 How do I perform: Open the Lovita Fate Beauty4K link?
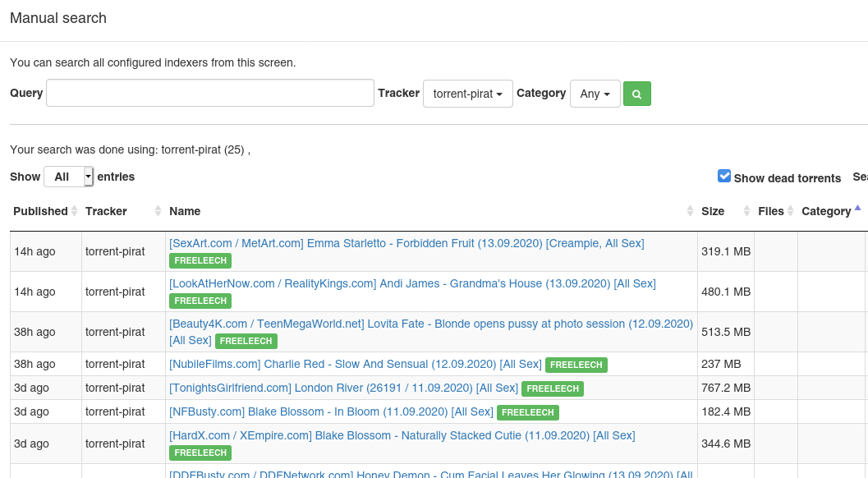pos(431,331)
